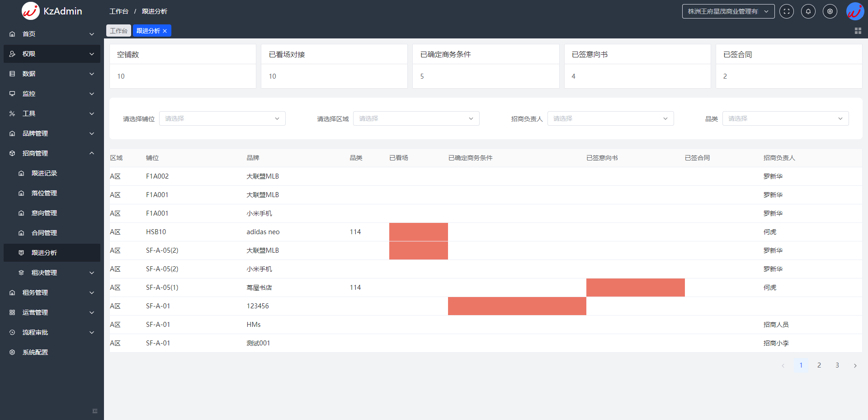
Task: Click the 权限 user icon
Action: [12, 54]
